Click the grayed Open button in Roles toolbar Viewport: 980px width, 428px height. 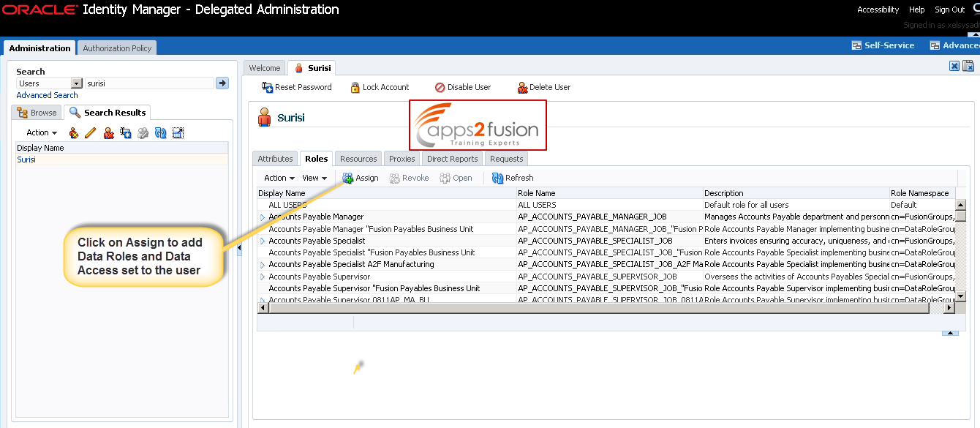(456, 178)
